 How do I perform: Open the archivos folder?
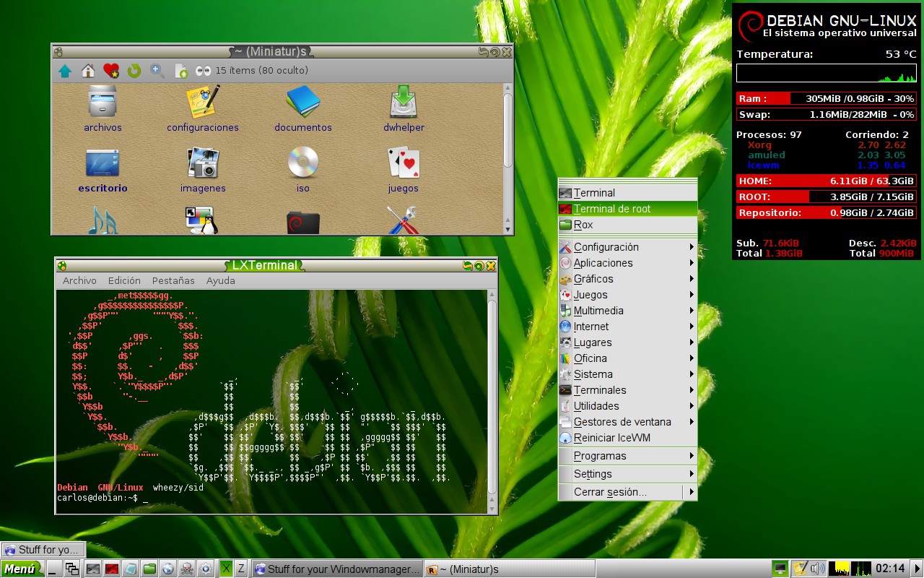click(x=103, y=109)
